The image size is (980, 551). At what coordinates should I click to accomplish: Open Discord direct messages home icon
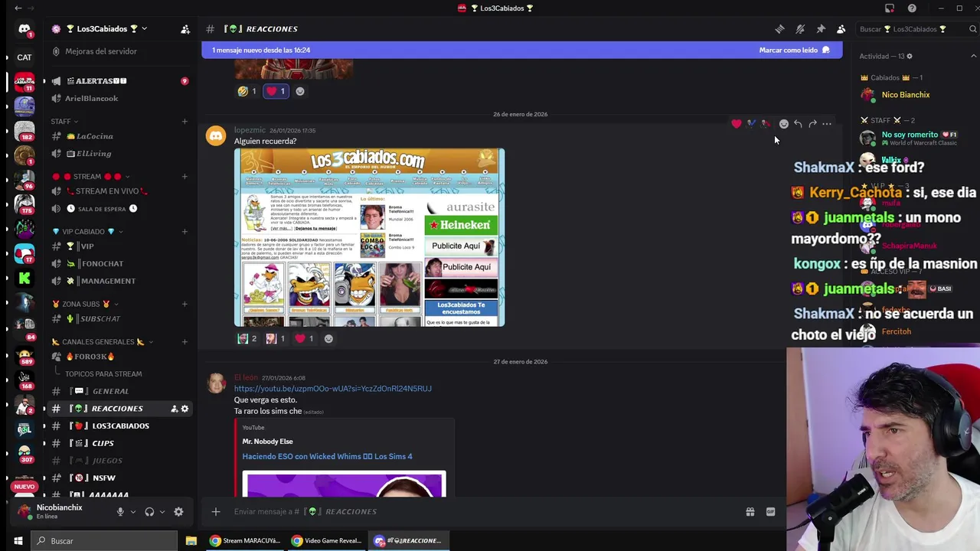[24, 29]
